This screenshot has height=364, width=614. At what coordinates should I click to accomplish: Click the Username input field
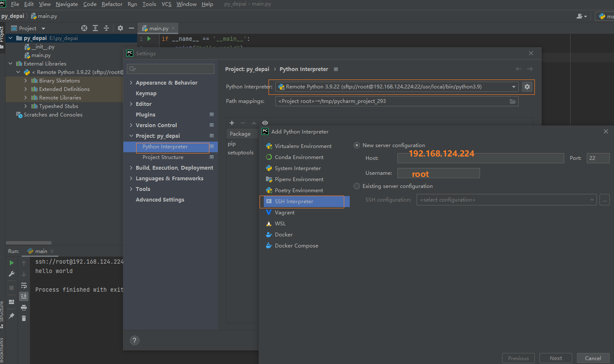[x=438, y=173]
